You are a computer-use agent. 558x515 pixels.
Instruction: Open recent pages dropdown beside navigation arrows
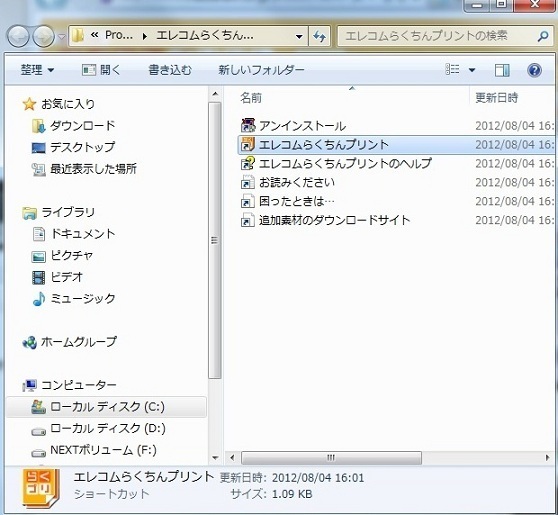click(62, 36)
